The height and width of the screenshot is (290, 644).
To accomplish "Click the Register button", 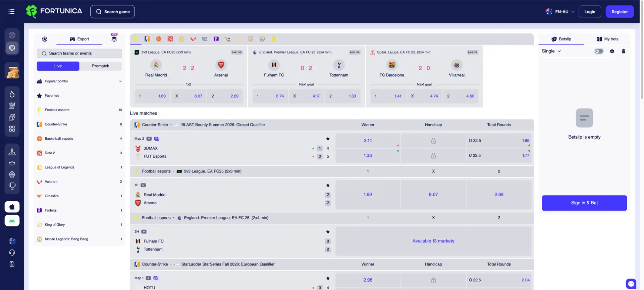I will click(x=620, y=12).
